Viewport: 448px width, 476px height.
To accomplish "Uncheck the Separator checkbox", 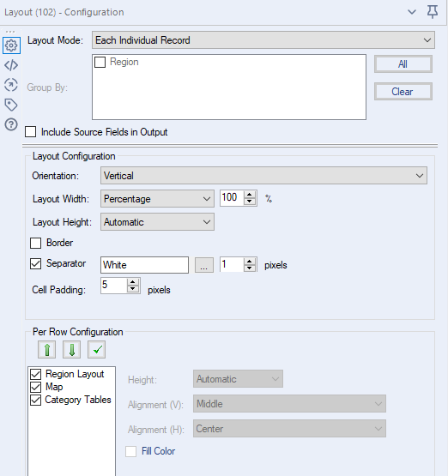I will [35, 264].
